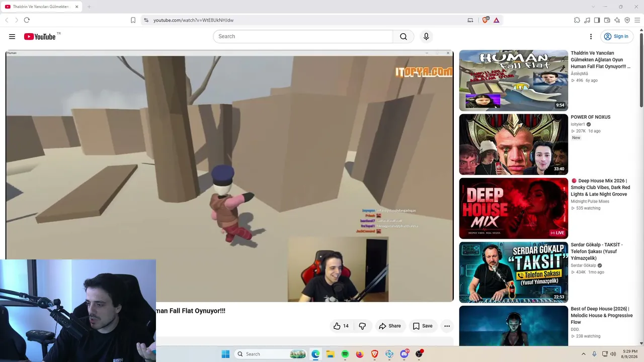Open Microsoft Edge from the taskbar
The height and width of the screenshot is (362, 644).
(x=315, y=354)
